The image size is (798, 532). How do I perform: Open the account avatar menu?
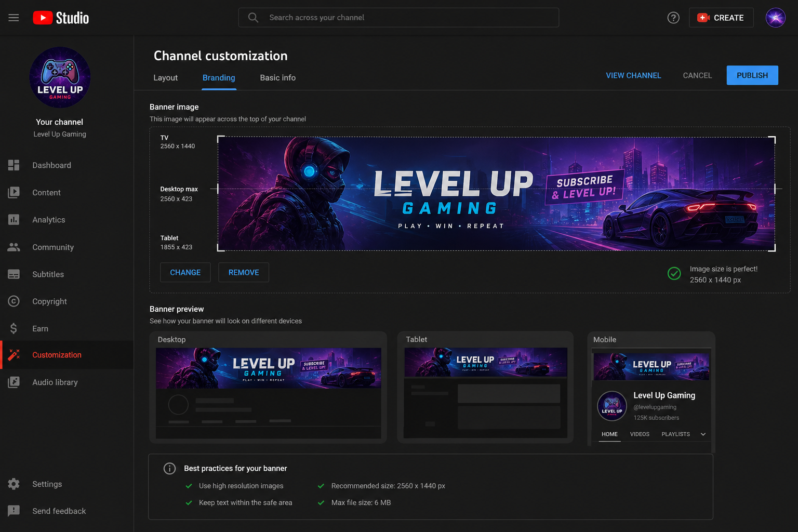pos(775,18)
